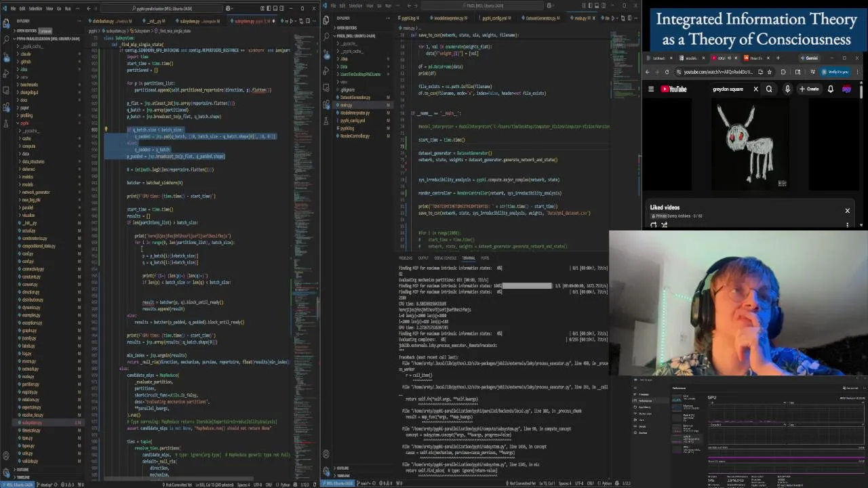Image resolution: width=868 pixels, height=488 pixels.
Task: Open Source Control in right VS Code window
Action: (x=327, y=53)
